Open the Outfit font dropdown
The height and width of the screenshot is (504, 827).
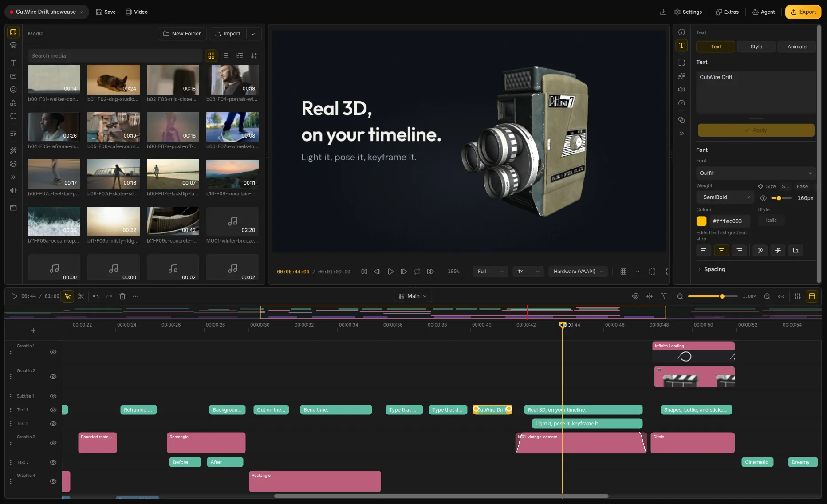click(x=756, y=173)
